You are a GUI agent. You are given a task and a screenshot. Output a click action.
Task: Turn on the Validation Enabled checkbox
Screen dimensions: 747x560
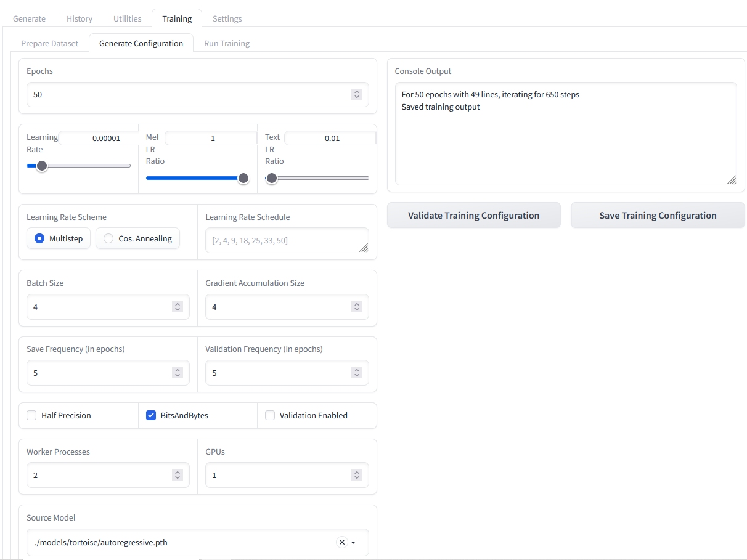click(x=270, y=415)
